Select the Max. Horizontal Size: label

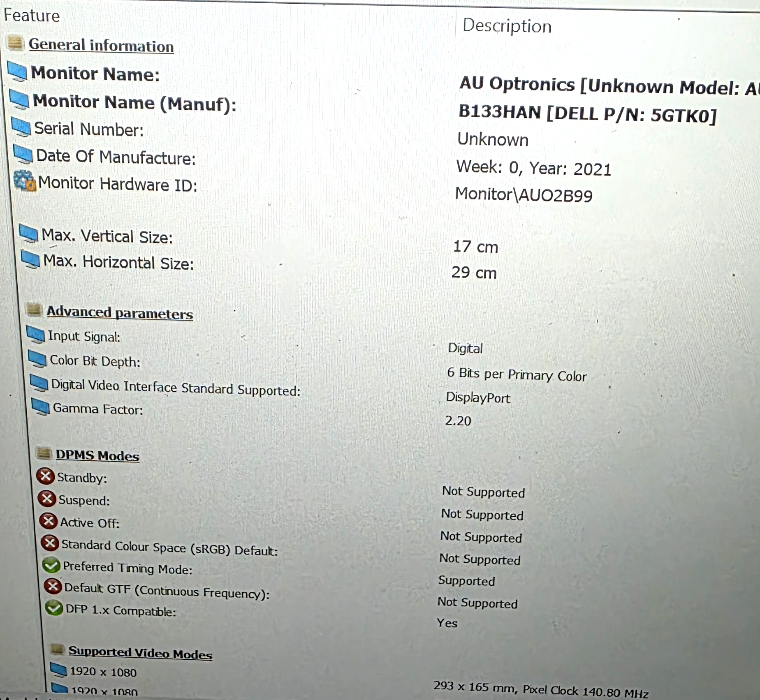point(118,262)
